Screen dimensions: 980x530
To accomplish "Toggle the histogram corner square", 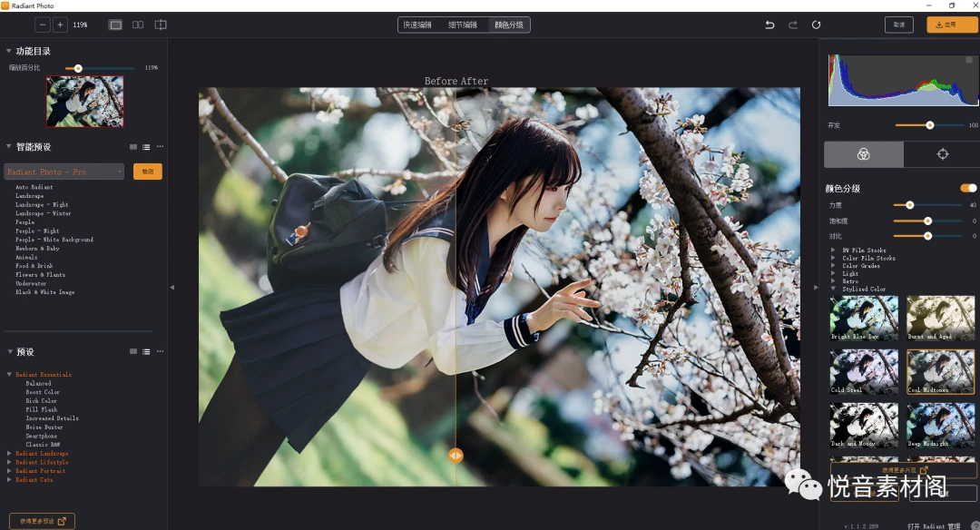I will pos(969,60).
